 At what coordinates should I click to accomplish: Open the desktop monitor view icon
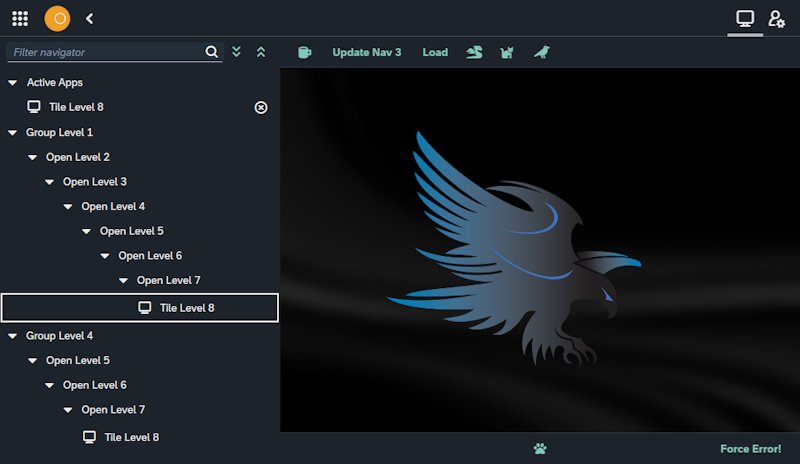tap(745, 19)
